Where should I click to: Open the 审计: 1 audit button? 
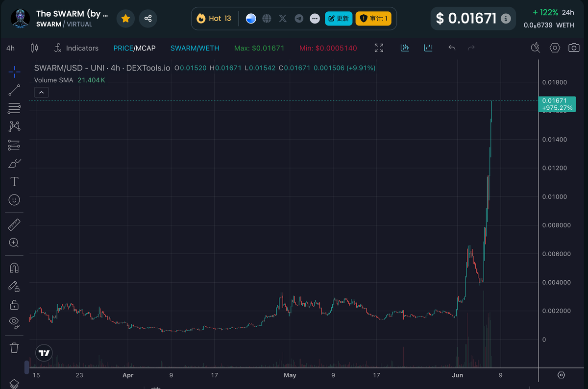tap(373, 19)
